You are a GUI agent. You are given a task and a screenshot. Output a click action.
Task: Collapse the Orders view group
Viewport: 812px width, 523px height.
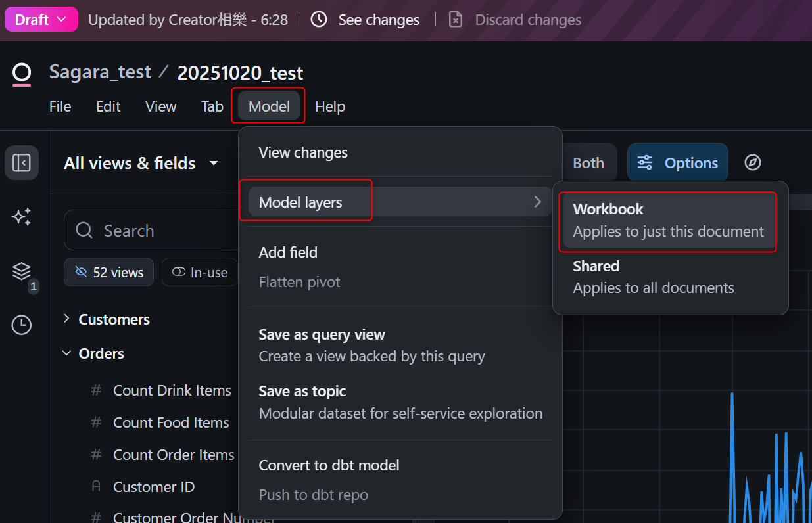(66, 353)
